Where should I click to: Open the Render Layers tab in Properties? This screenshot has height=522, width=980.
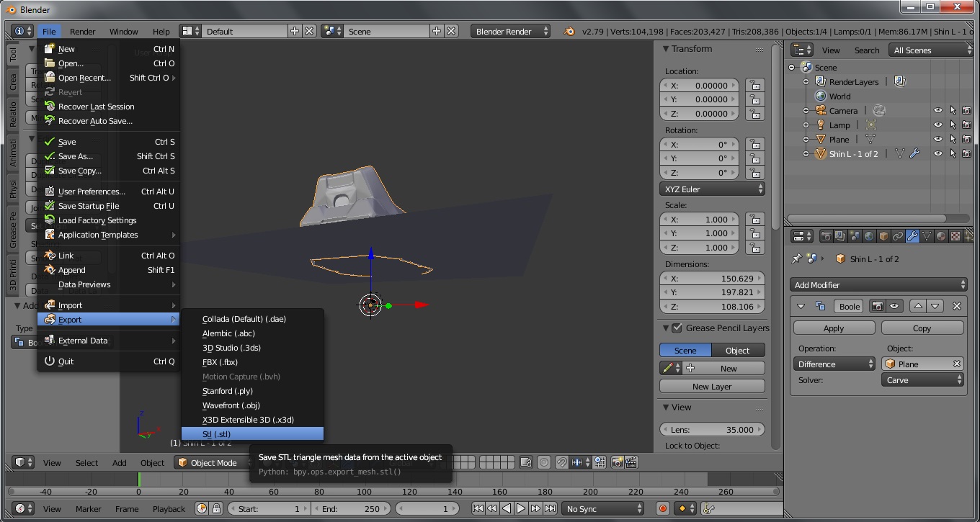(x=841, y=236)
